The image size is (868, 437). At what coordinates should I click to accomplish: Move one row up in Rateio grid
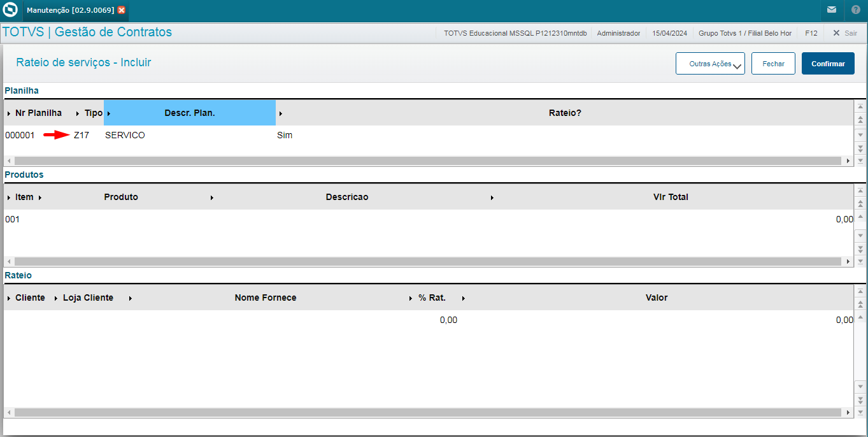pyautogui.click(x=860, y=317)
